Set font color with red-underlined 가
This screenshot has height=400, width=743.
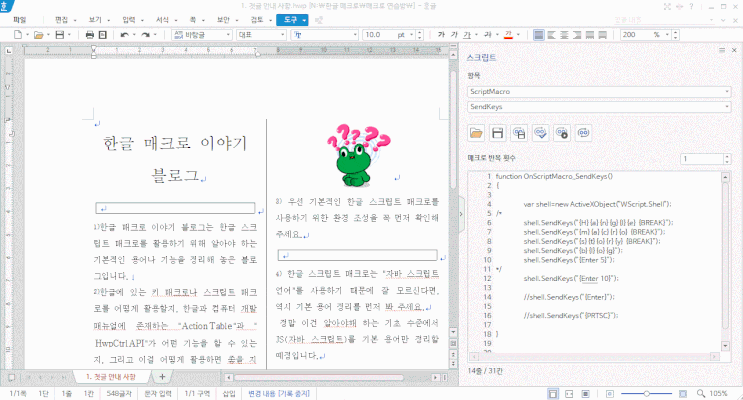point(508,35)
